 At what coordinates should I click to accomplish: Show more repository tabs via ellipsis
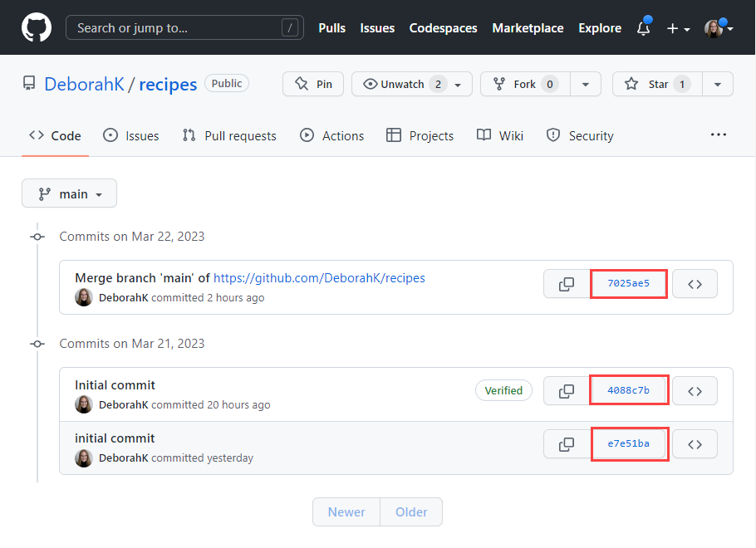click(x=719, y=135)
